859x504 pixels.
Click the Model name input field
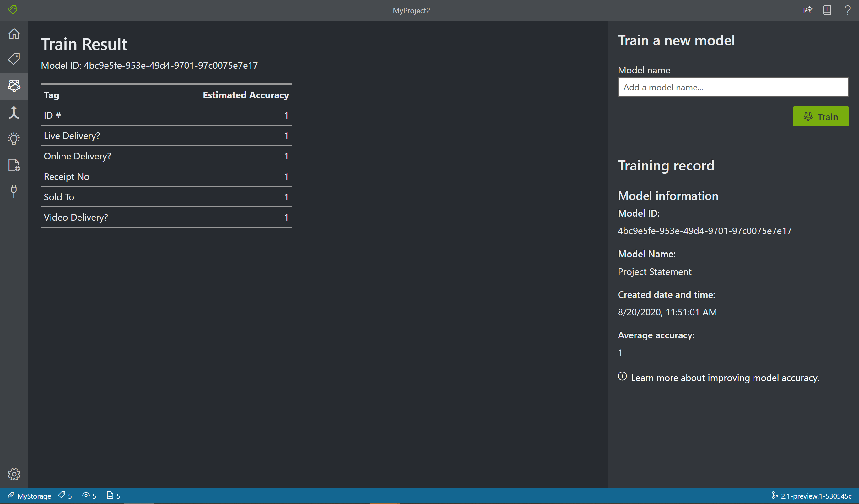point(733,87)
